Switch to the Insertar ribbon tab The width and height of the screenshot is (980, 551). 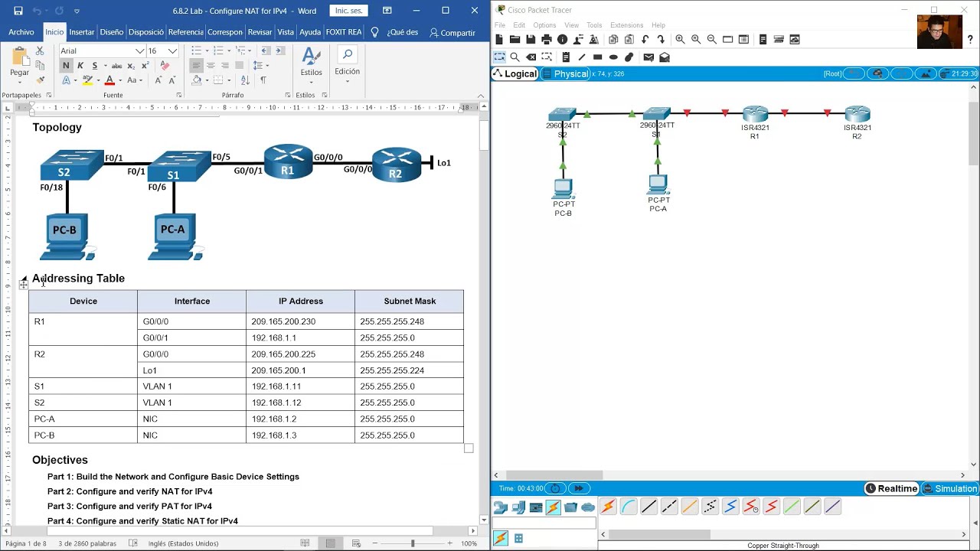[81, 32]
